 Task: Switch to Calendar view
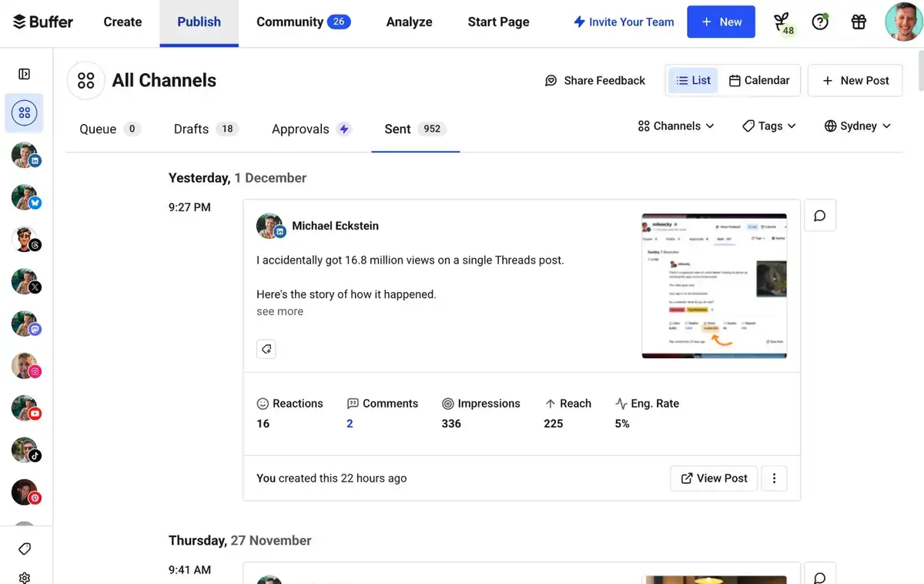[x=759, y=80]
